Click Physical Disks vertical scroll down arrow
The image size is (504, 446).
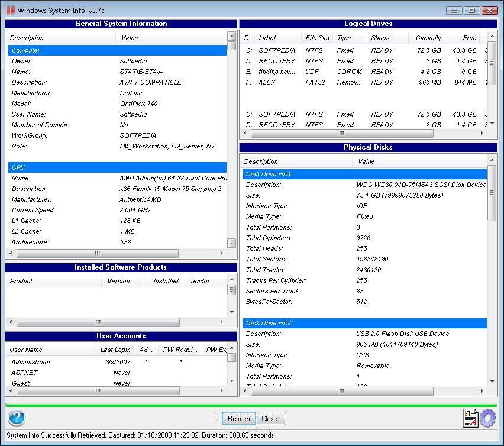click(x=492, y=382)
